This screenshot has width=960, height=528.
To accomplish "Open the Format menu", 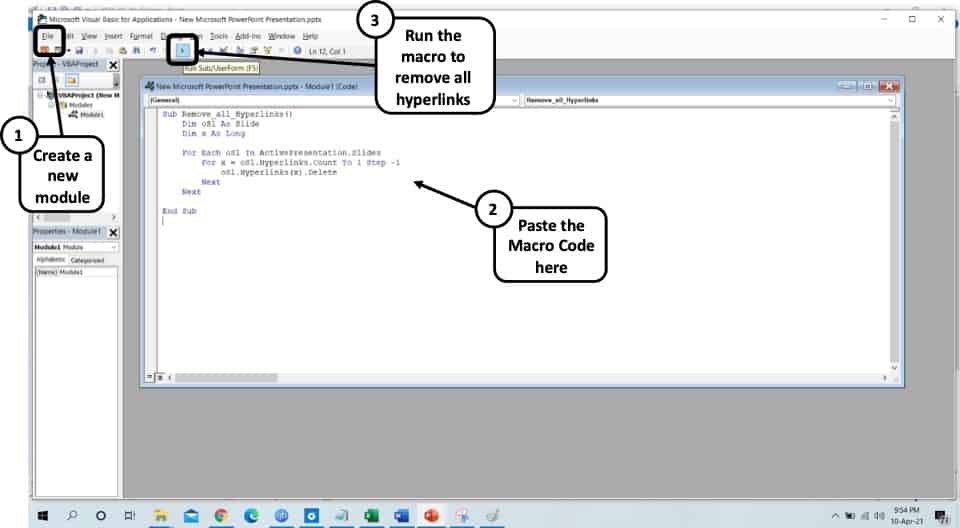I will click(141, 36).
